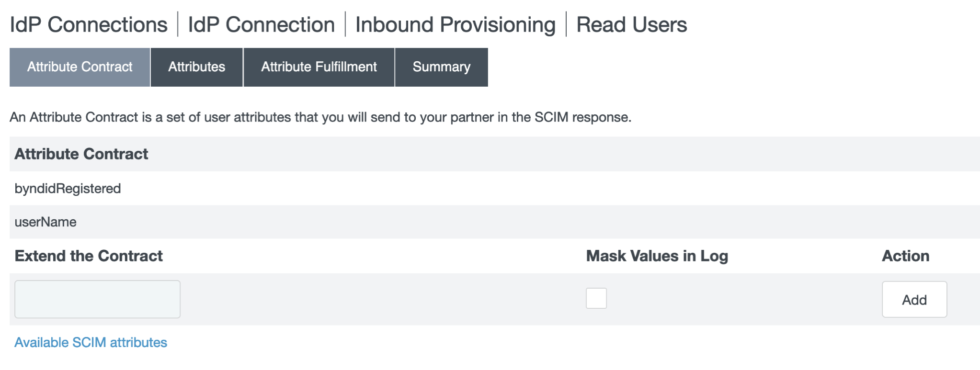Open the IdP Connections breadcrumb

[x=89, y=25]
